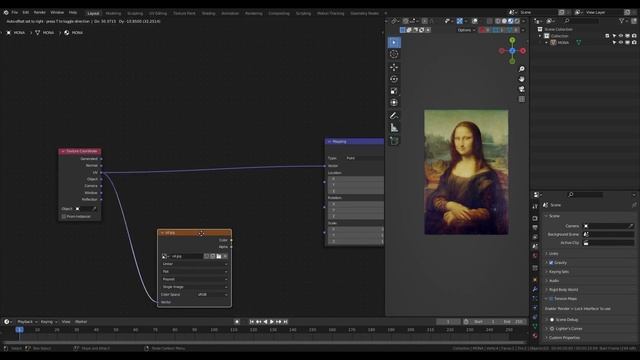The image size is (640, 360).
Task: Switch to the Layout workspace tab
Action: coord(93,13)
